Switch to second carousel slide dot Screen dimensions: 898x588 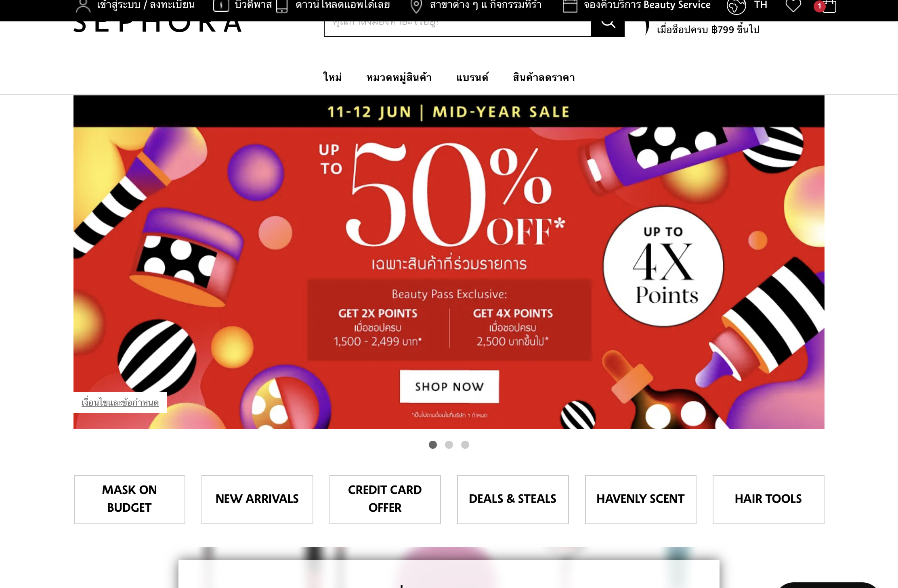[449, 445]
